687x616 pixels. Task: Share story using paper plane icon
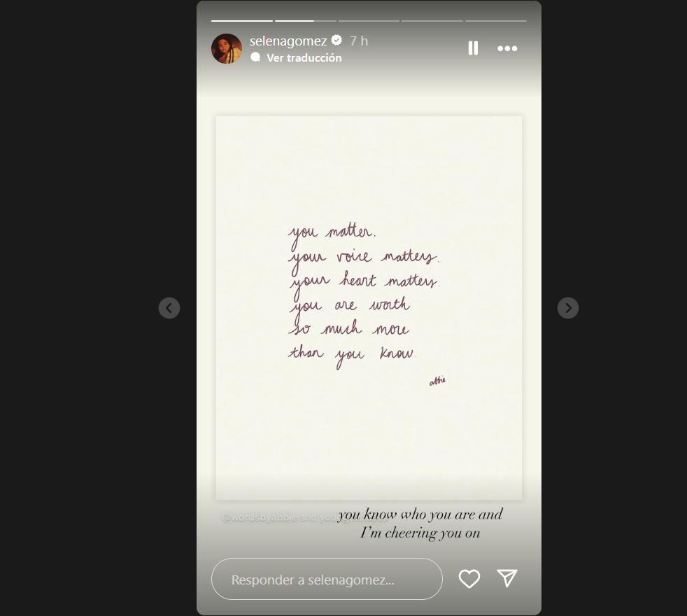click(x=507, y=578)
